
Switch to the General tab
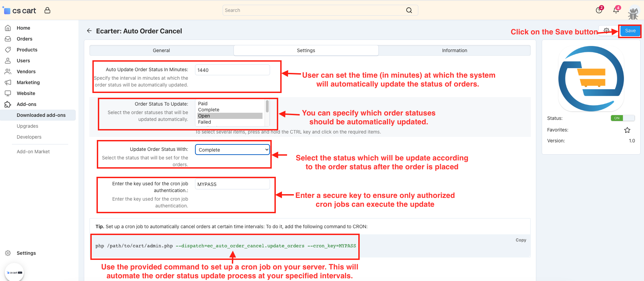click(x=161, y=50)
